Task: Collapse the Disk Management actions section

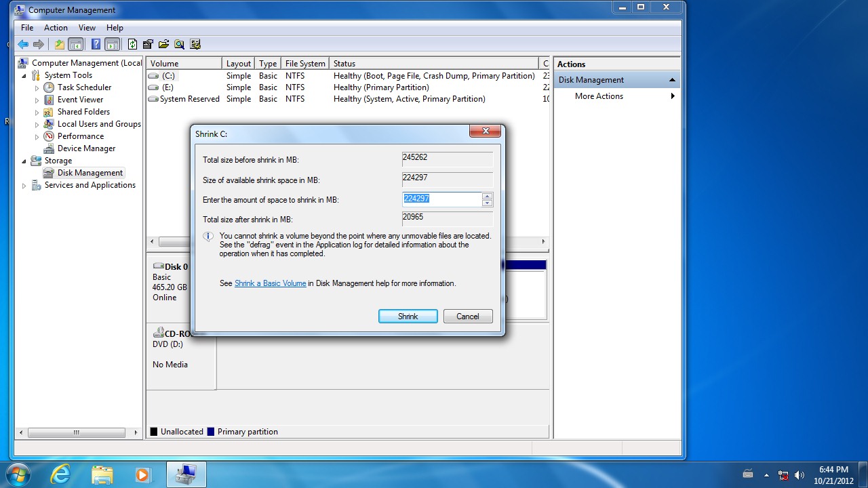Action: (672, 80)
